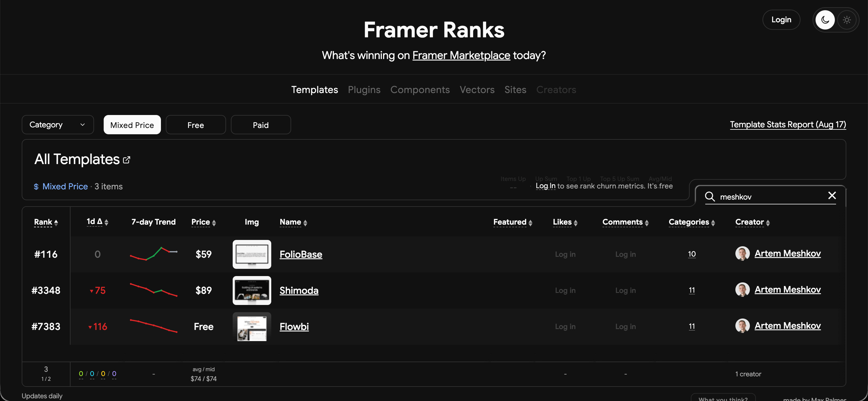
Task: Click the Framer Ranks title
Action: (x=434, y=30)
